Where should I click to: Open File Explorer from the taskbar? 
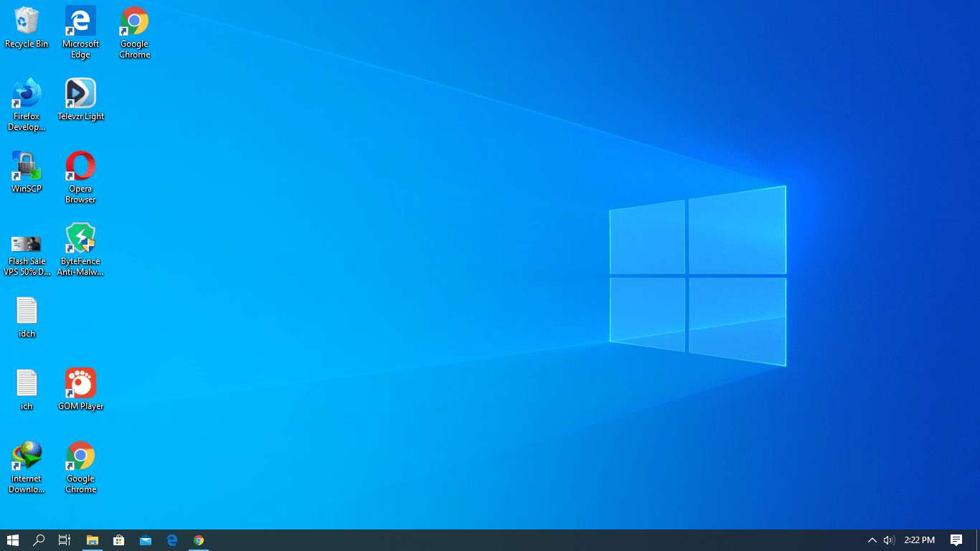(92, 540)
